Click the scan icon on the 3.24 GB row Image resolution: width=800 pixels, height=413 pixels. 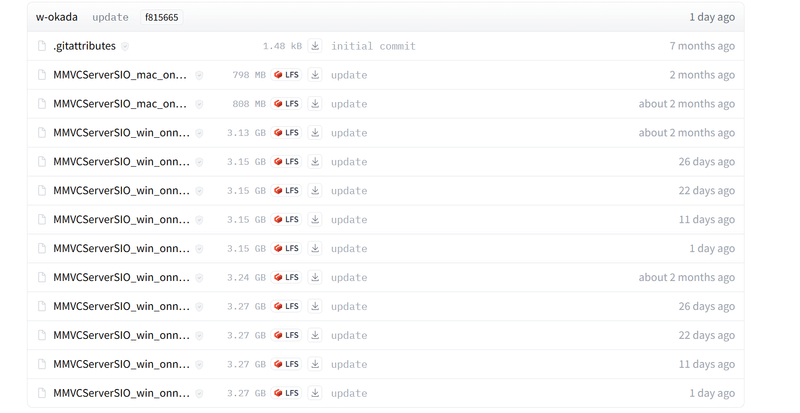199,278
